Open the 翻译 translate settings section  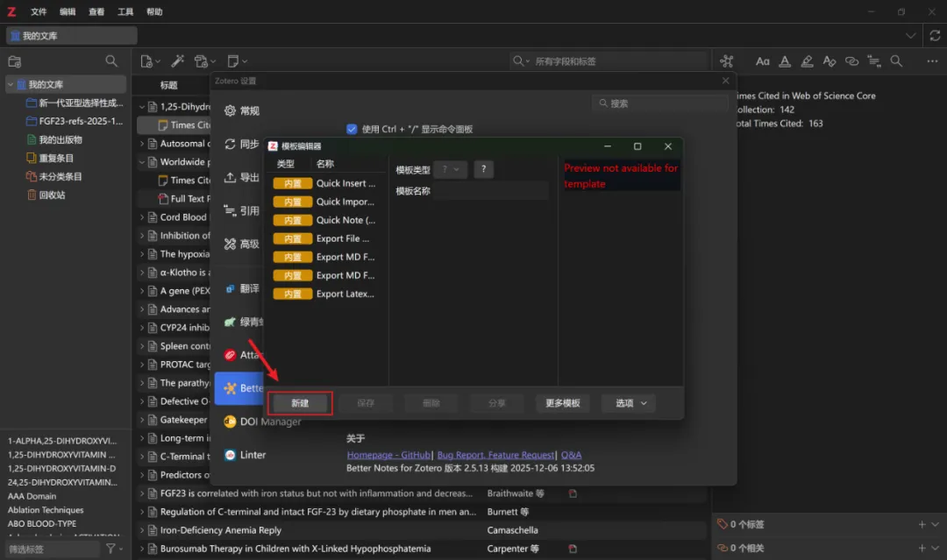pyautogui.click(x=242, y=288)
